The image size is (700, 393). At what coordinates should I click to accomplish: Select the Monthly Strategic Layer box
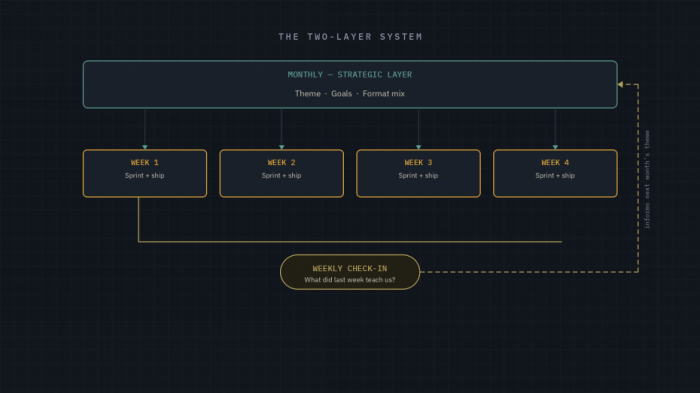(x=350, y=84)
